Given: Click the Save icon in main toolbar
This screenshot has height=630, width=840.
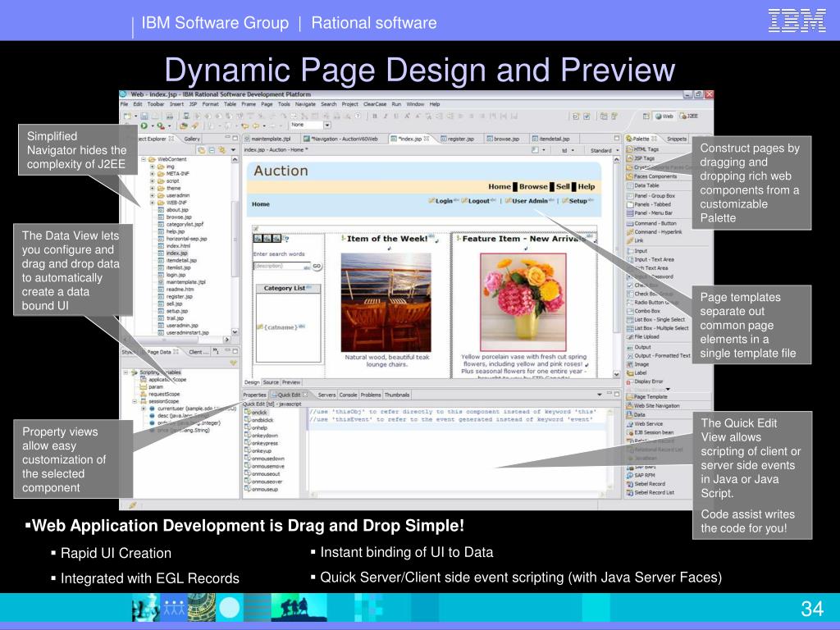Looking at the screenshot, I should [x=144, y=116].
